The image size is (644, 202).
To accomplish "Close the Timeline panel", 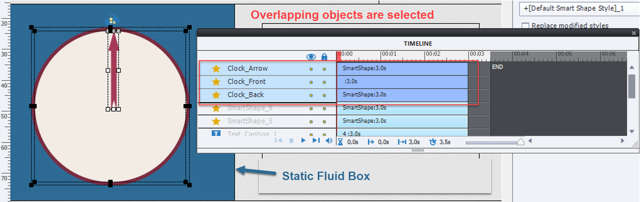I will click(634, 33).
